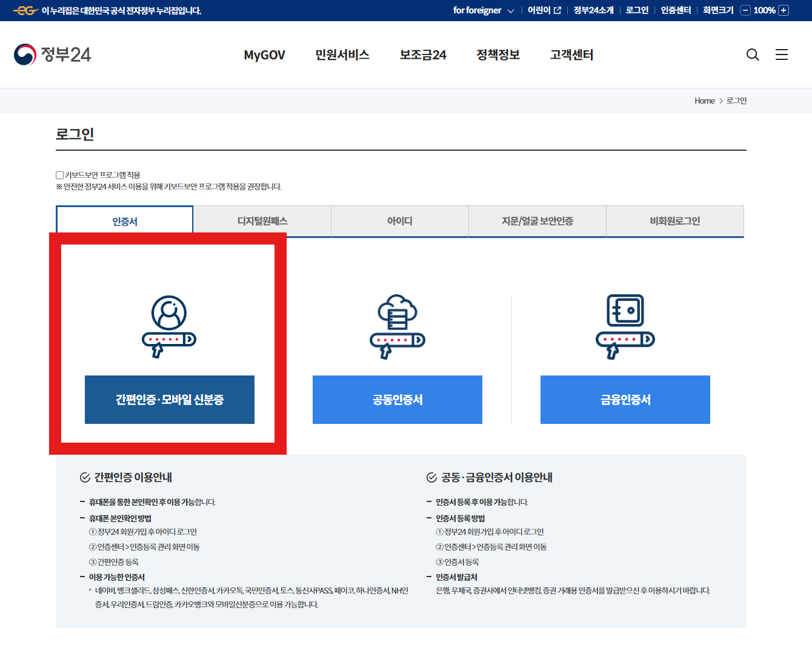
Task: Open the 민원서비스 menu
Action: (342, 55)
